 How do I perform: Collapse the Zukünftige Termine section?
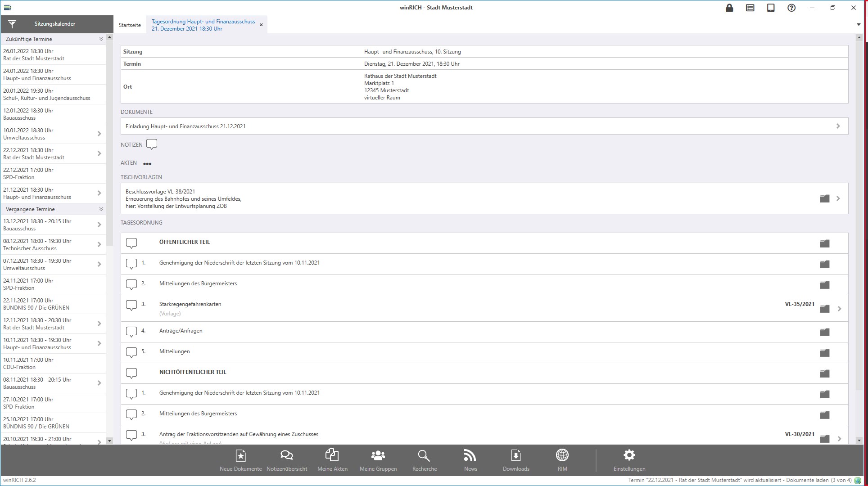[x=101, y=39]
